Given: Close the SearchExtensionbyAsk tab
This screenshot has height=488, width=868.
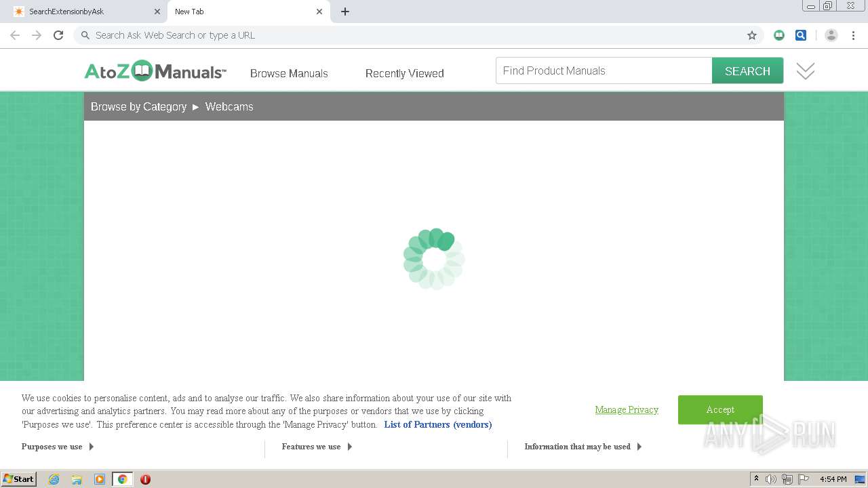Looking at the screenshot, I should pos(157,12).
